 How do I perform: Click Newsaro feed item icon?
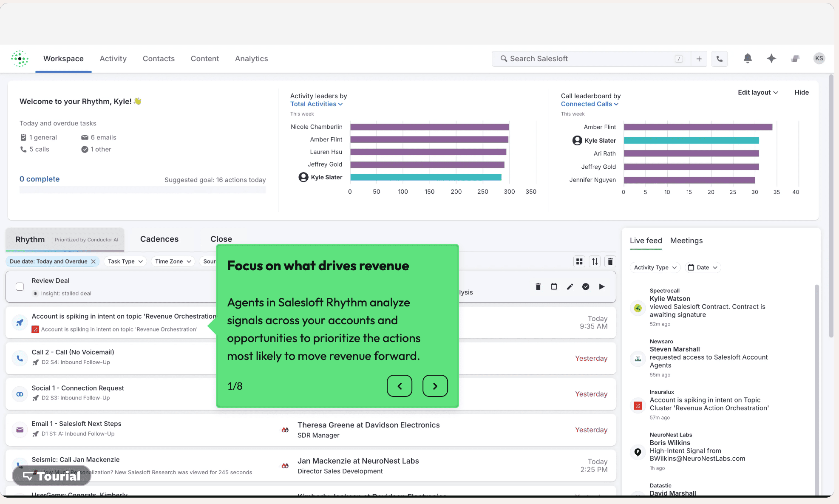pyautogui.click(x=638, y=359)
